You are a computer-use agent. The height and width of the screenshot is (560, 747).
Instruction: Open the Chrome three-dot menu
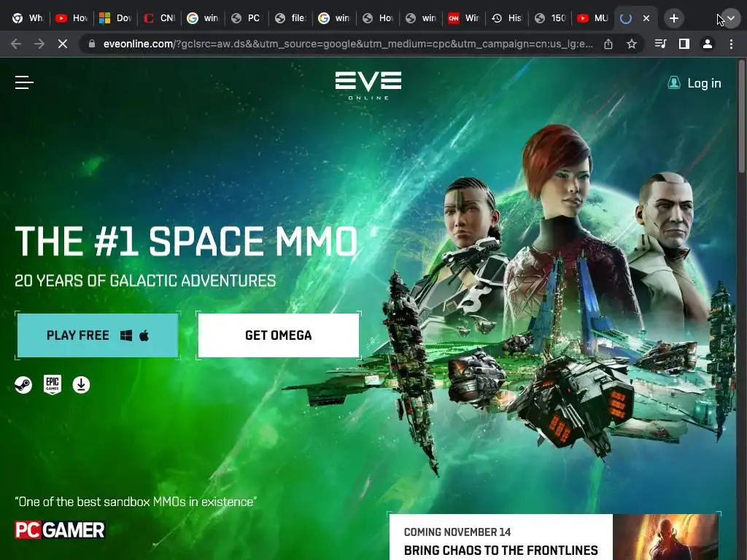pyautogui.click(x=731, y=44)
